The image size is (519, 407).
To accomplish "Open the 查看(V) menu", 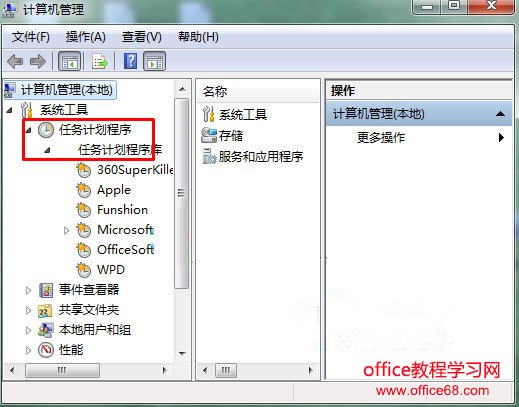I will [142, 37].
